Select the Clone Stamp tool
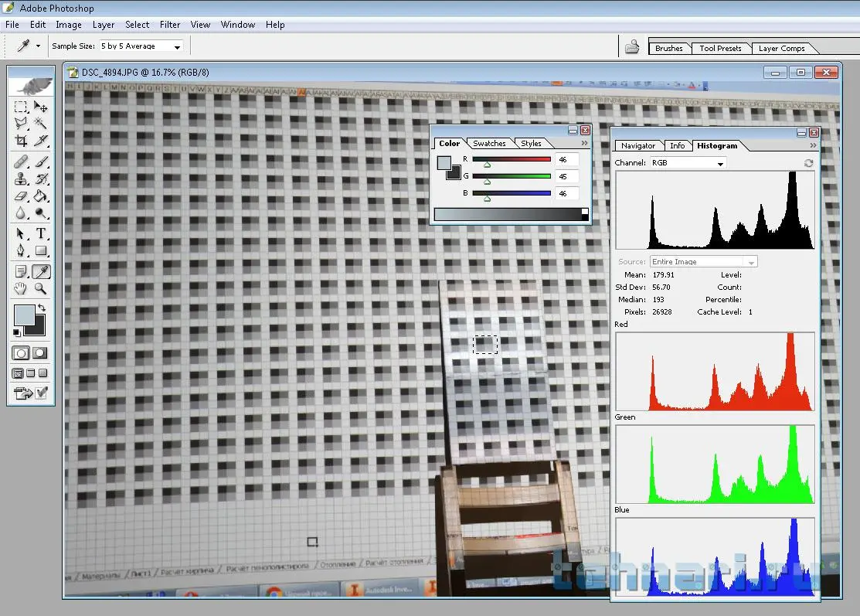Viewport: 860px width, 616px height. pyautogui.click(x=21, y=179)
